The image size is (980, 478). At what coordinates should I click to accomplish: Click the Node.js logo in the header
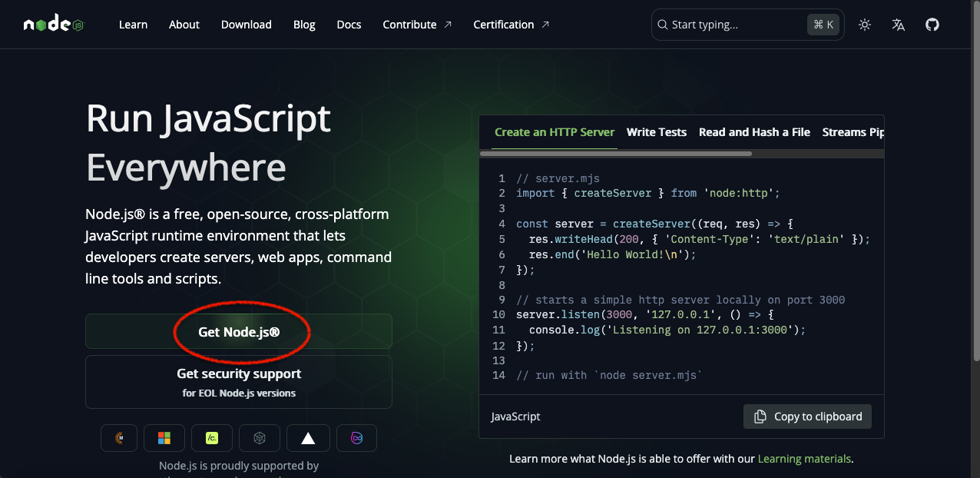(53, 25)
